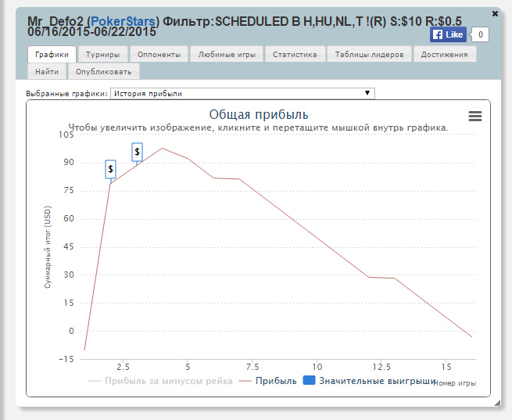Click the Facebook Like button
Viewport: 512px width, 420px height.
tap(448, 34)
